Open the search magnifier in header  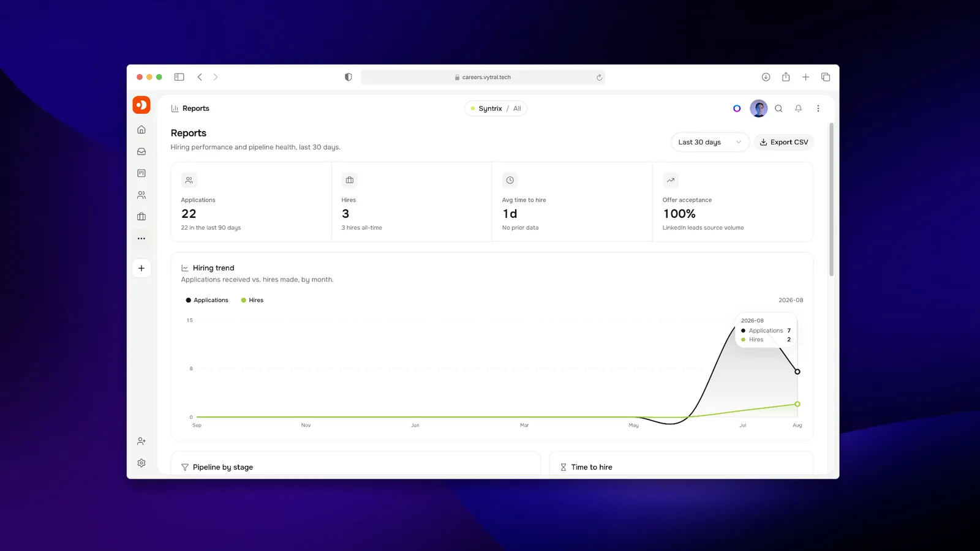(x=778, y=108)
